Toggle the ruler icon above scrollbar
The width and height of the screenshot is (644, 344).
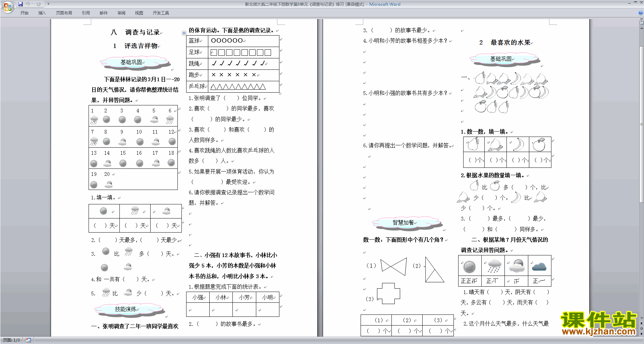click(x=641, y=23)
